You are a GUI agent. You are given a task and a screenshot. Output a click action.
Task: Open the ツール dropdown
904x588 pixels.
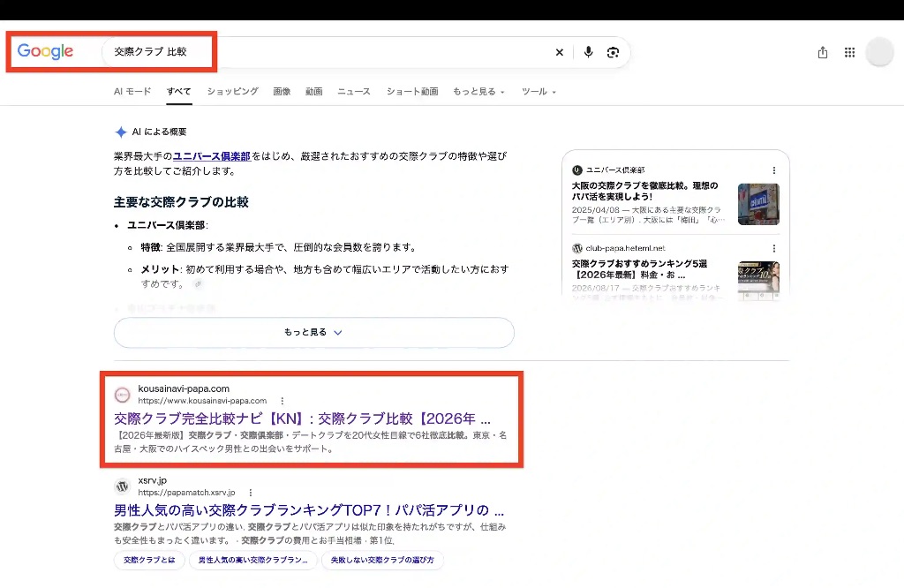tap(539, 91)
